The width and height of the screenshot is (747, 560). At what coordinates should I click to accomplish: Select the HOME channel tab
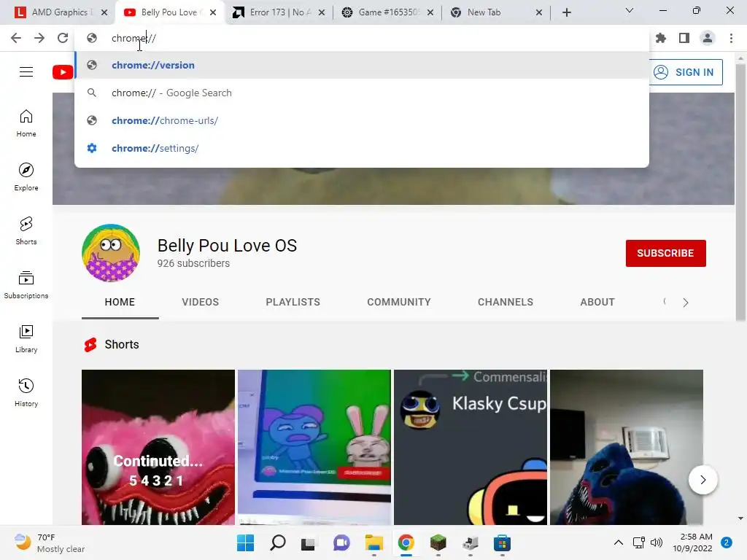click(x=120, y=302)
